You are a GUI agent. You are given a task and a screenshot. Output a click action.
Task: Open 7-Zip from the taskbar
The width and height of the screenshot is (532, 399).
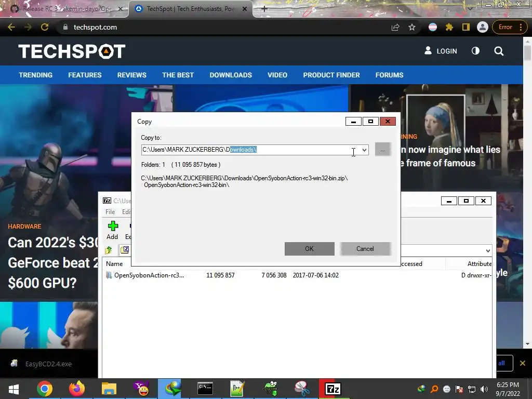[333, 389]
